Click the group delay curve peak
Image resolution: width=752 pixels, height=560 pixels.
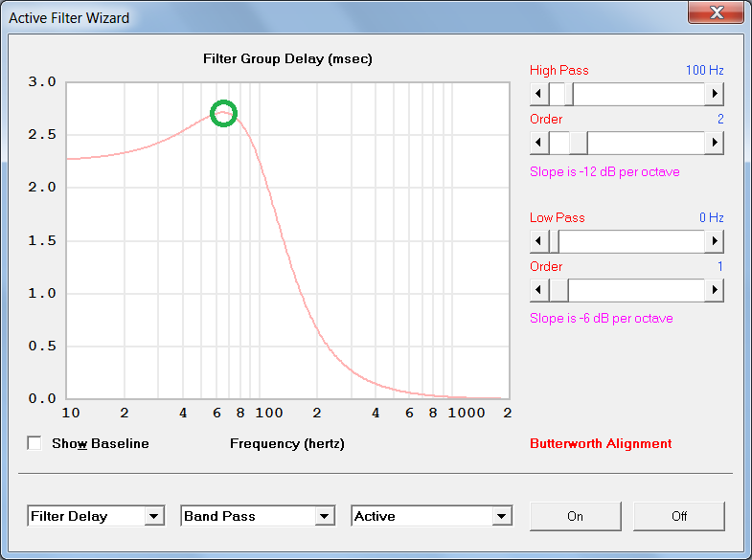coord(223,113)
